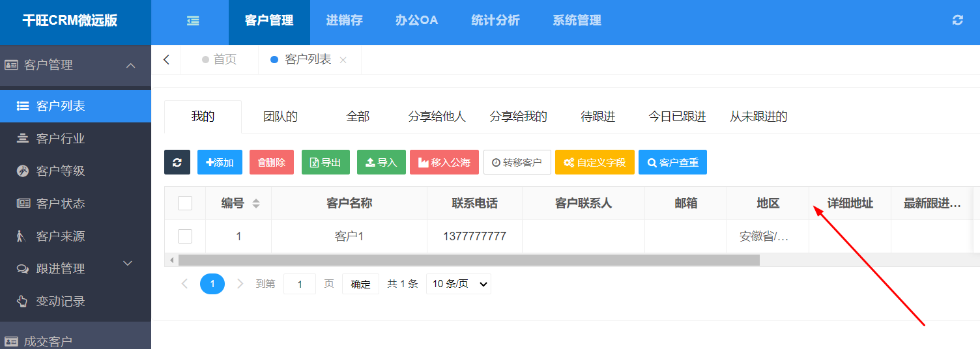
Task: Open the 10 条/页 page size dropdown
Action: [459, 284]
